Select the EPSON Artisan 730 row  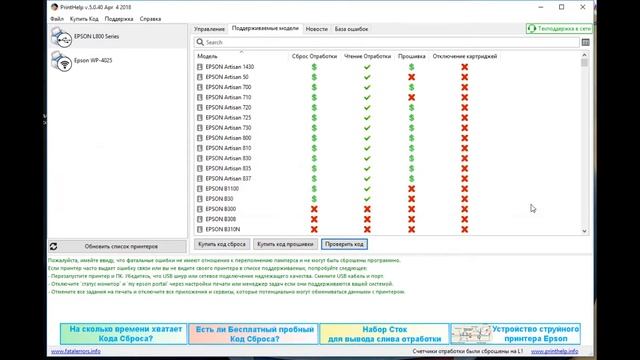(x=388, y=128)
